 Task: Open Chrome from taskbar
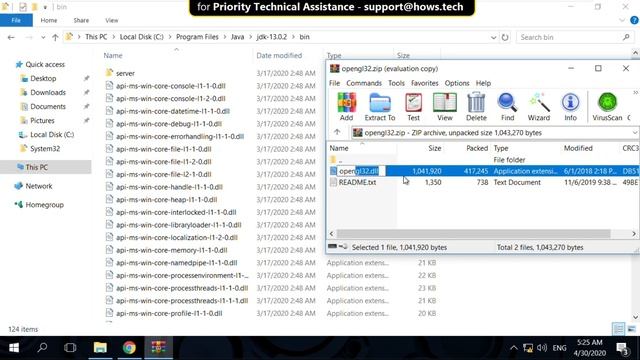tap(129, 348)
